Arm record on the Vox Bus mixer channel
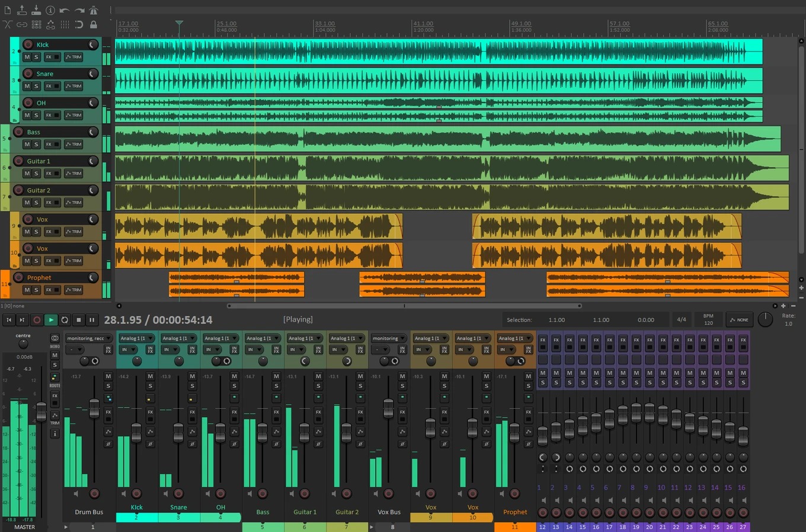 389,493
